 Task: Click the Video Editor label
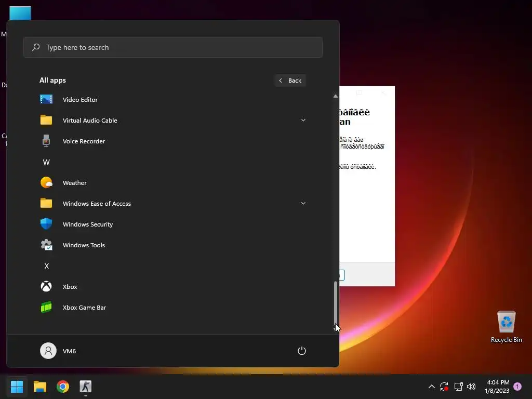coord(80,99)
